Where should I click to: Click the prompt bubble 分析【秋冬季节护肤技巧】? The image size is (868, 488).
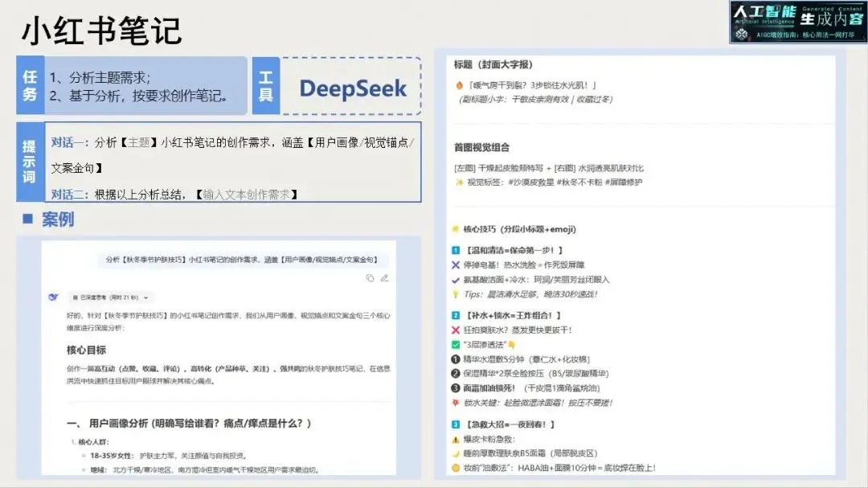pyautogui.click(x=241, y=259)
